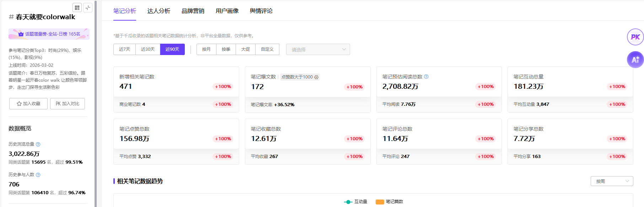Click the 加入收藏 button
This screenshot has height=207, width=644.
pos(28,104)
